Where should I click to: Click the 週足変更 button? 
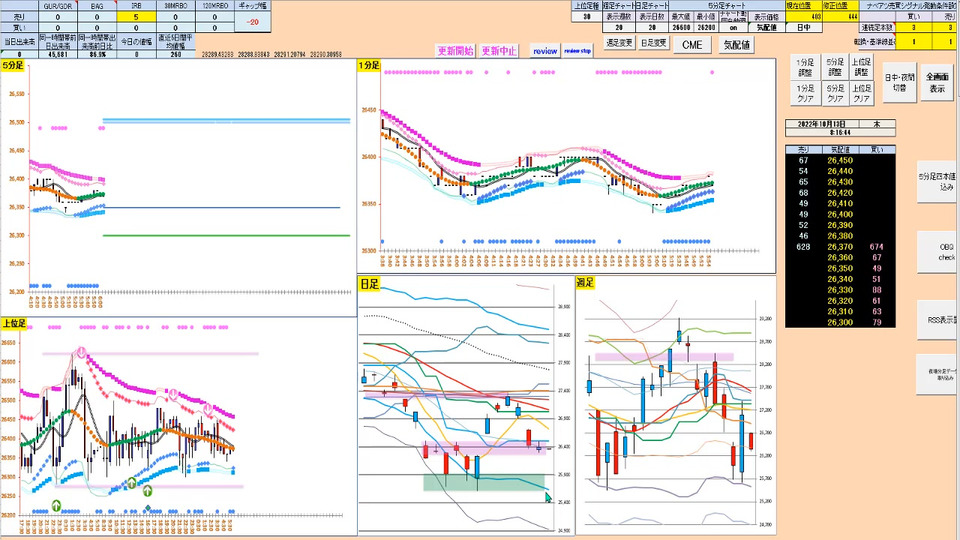619,43
